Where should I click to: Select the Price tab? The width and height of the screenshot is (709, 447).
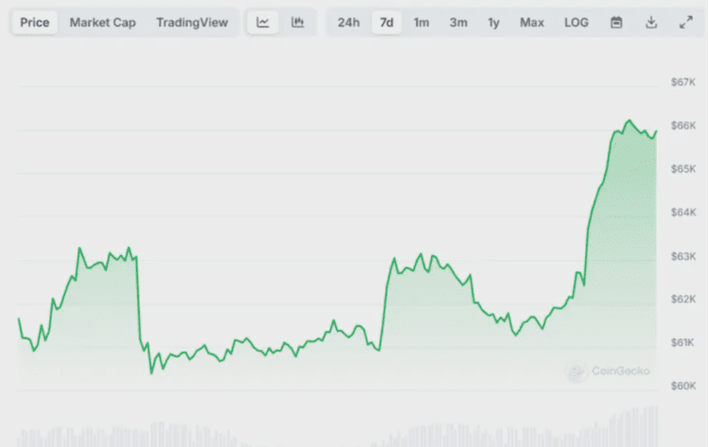point(35,22)
